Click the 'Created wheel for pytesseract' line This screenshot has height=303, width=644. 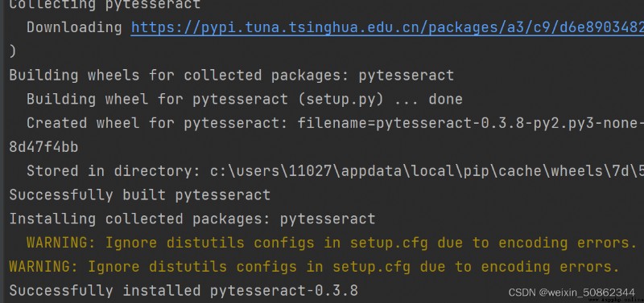pos(335,123)
